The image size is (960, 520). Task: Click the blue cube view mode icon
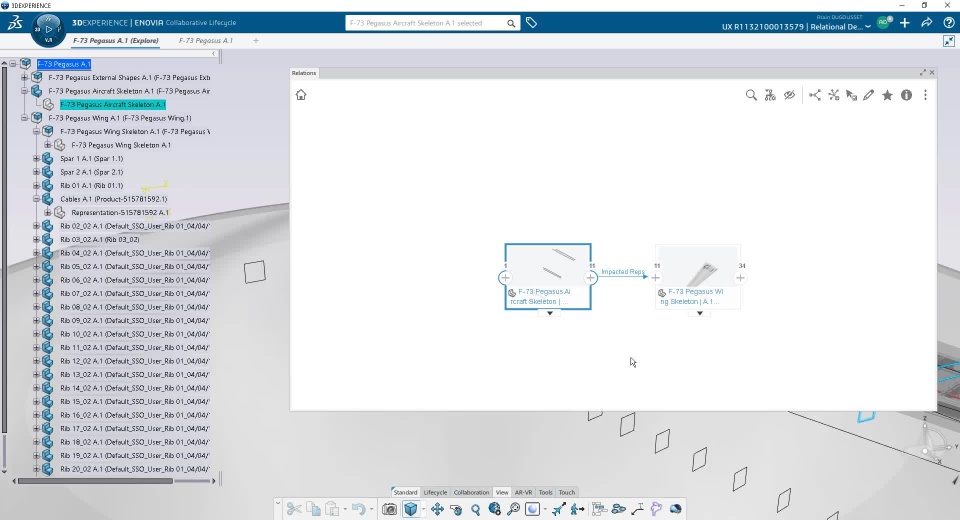[x=411, y=509]
